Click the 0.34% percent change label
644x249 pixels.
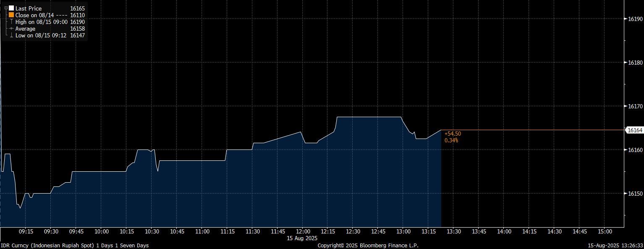[451, 140]
